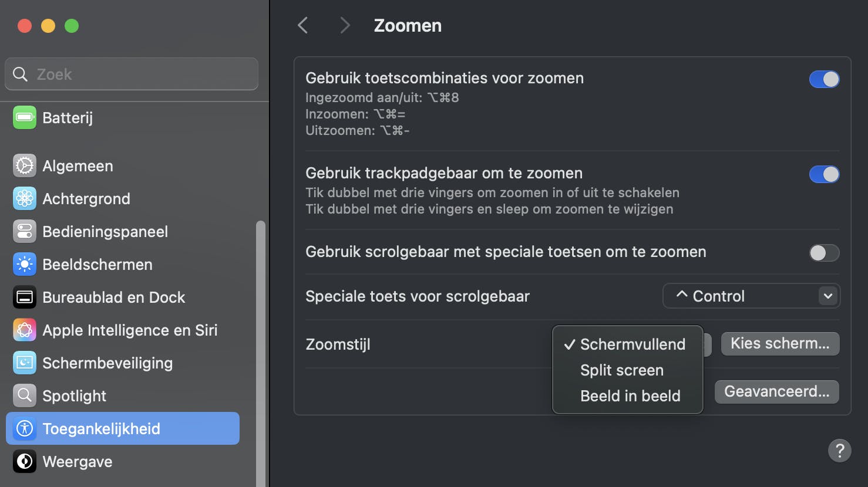This screenshot has width=868, height=487.
Task: Open the Batterij settings icon
Action: (x=24, y=117)
